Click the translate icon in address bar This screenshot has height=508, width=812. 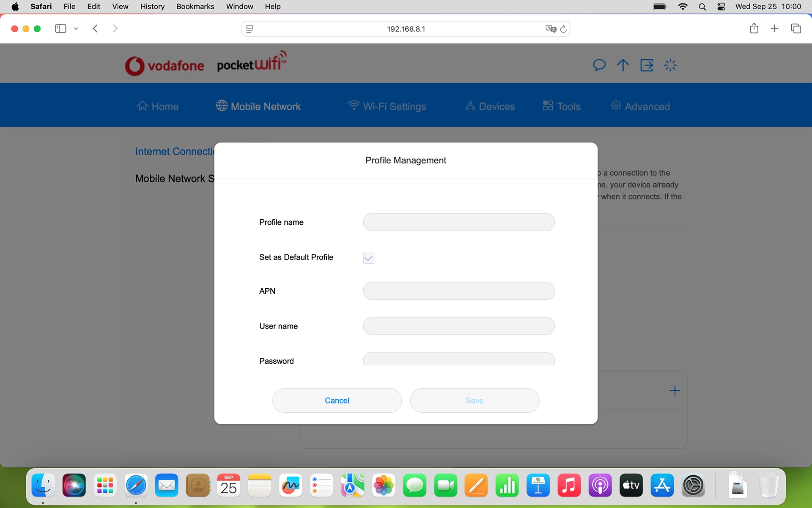(550, 29)
